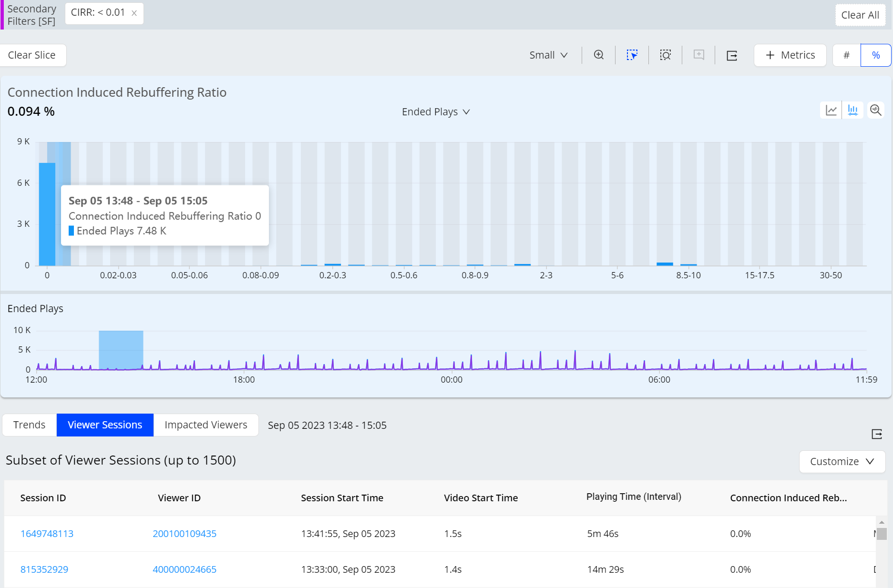
Task: Switch to the Trends tab
Action: click(30, 425)
